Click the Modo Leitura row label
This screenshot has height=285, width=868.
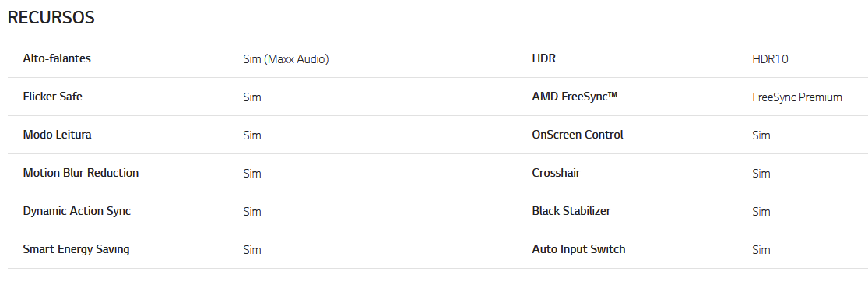tap(57, 135)
